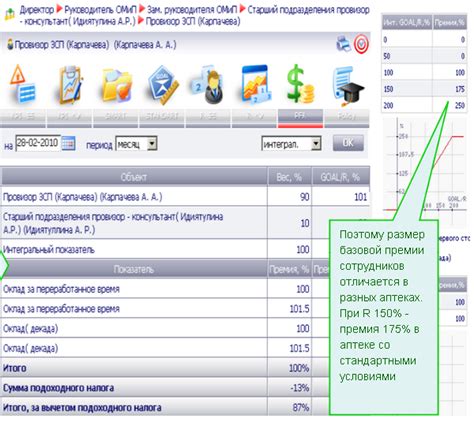Click the Руководитель ОМиП breadcrumb link
Viewport: 474px width, 422px height.
(x=100, y=10)
